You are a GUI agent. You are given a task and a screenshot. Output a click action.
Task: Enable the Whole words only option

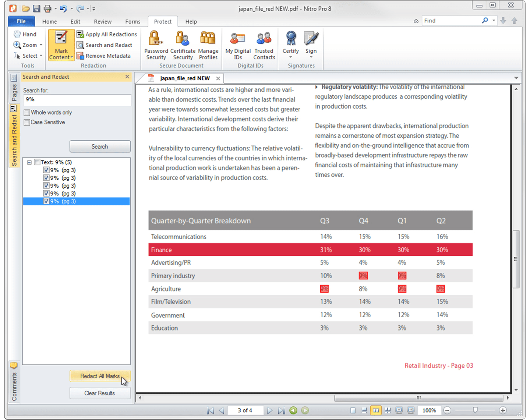[x=26, y=112]
